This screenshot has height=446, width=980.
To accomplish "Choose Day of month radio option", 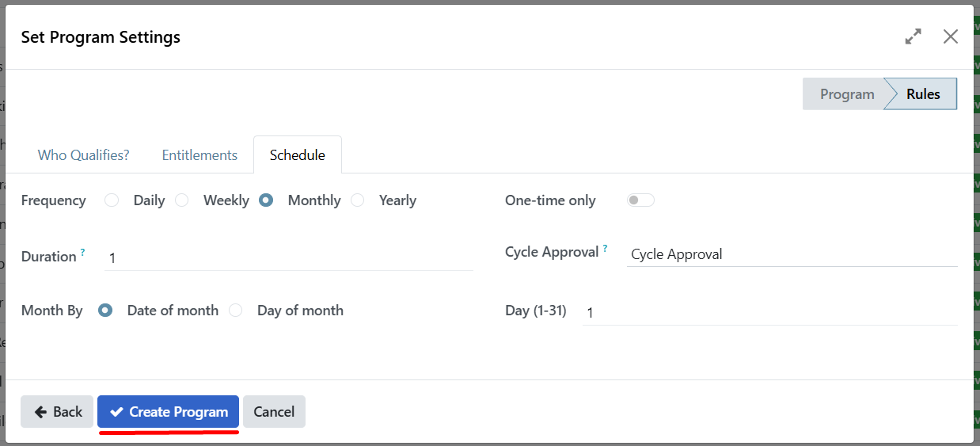I will (x=236, y=311).
